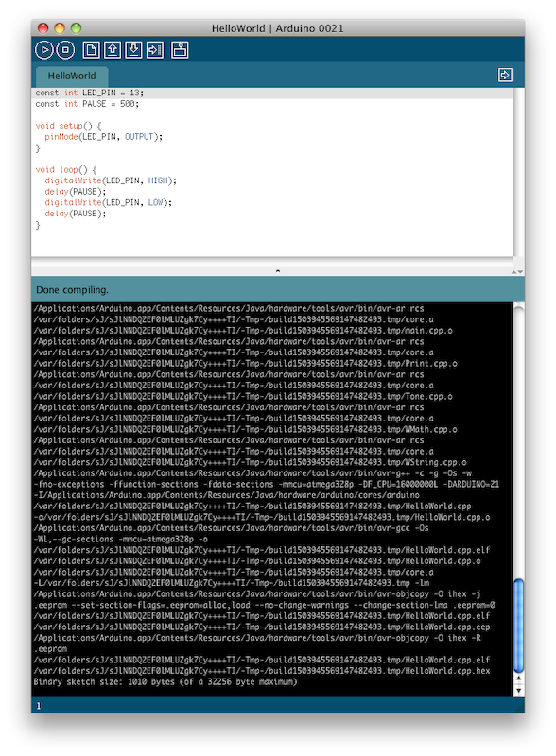The width and height of the screenshot is (556, 756).
Task: Click the void setup() line in editor
Action: [68, 126]
